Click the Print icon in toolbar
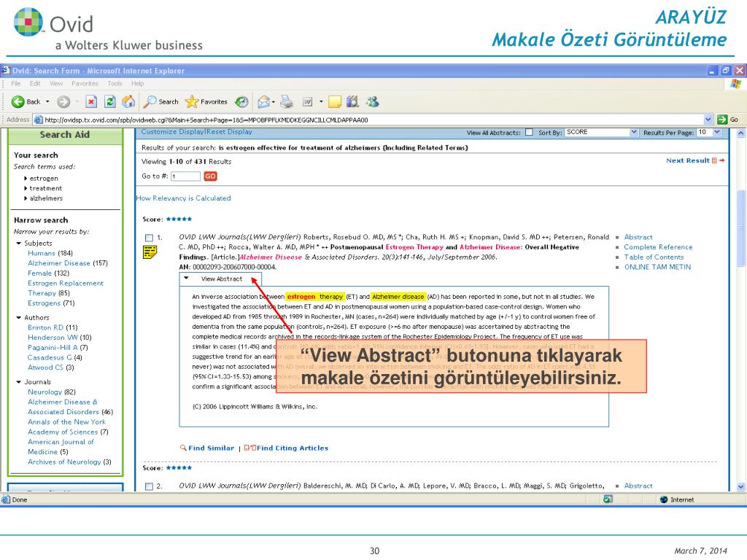Image resolution: width=747 pixels, height=560 pixels. pos(286,101)
